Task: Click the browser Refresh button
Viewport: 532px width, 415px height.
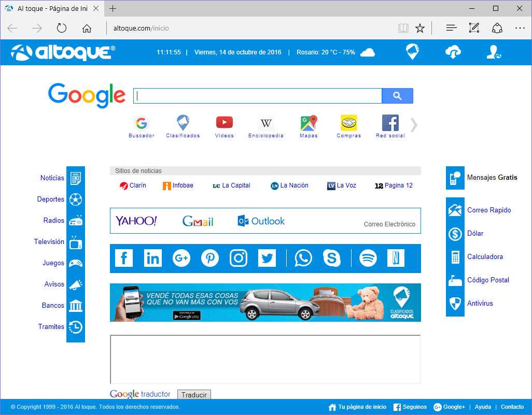Action: (x=61, y=28)
